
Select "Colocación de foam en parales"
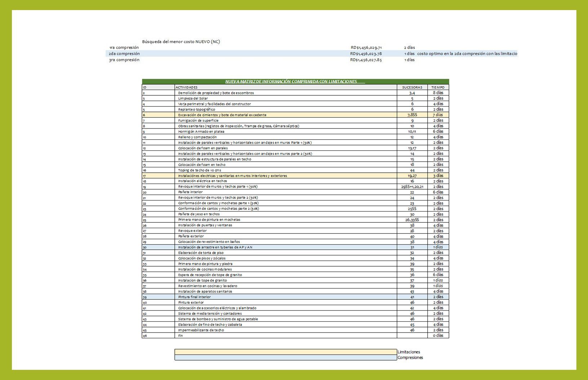(203, 148)
